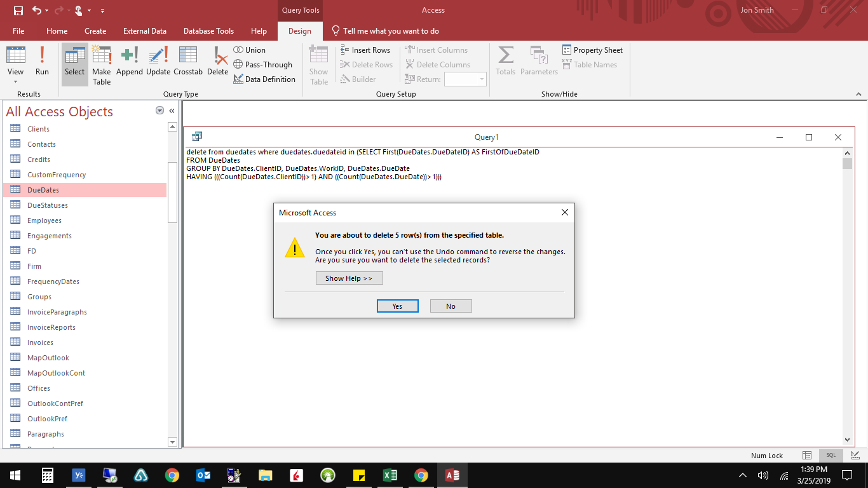Open Customize Quick Access Toolbar dropdown
Viewport: 868px width, 488px height.
point(103,10)
